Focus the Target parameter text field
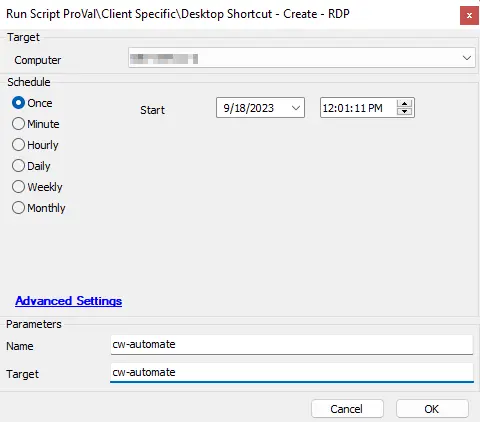 pos(292,373)
